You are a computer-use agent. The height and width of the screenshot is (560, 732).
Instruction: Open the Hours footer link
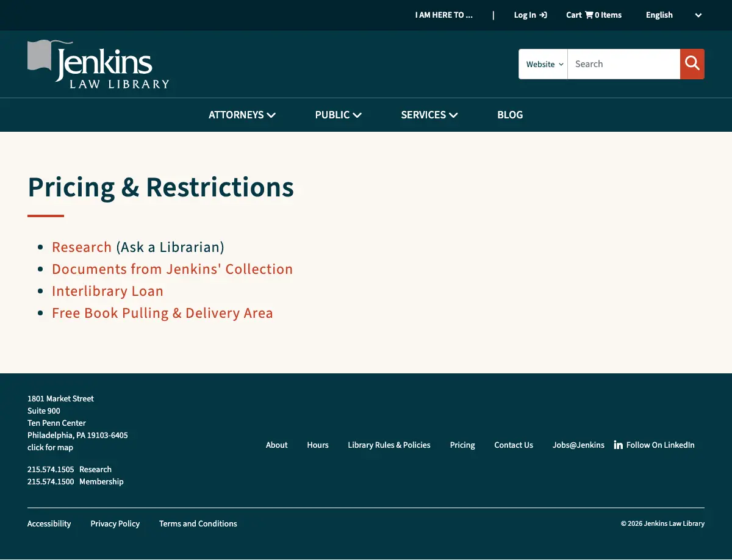click(x=318, y=445)
